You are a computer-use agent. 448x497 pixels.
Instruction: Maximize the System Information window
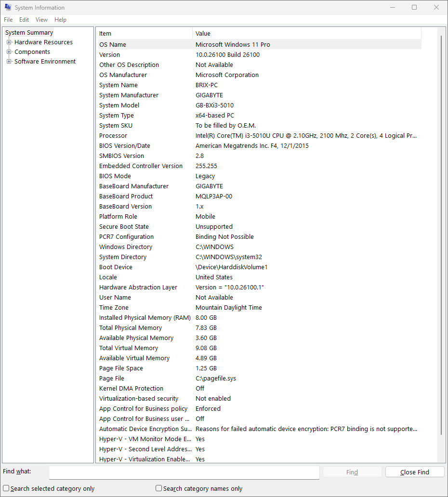tap(414, 8)
